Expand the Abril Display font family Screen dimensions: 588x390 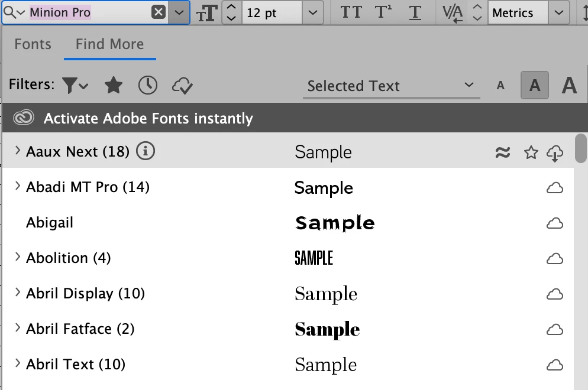point(17,292)
